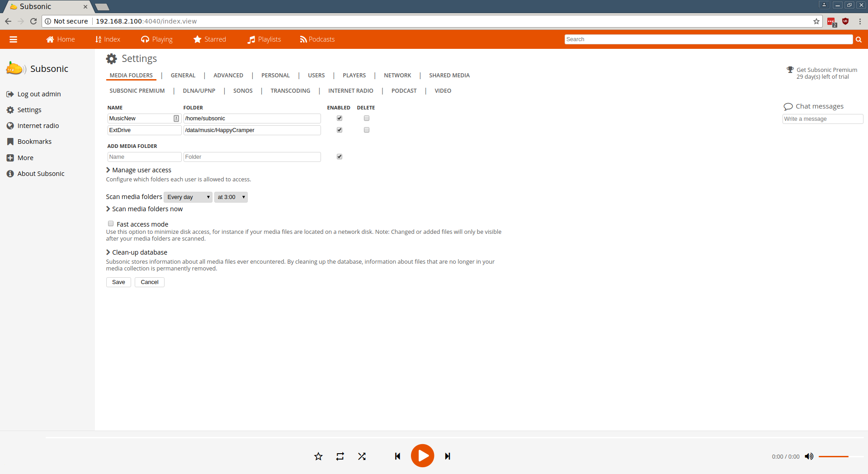Click the Subsonic submarine logo
Viewport: 868px width, 474px height.
click(x=16, y=68)
